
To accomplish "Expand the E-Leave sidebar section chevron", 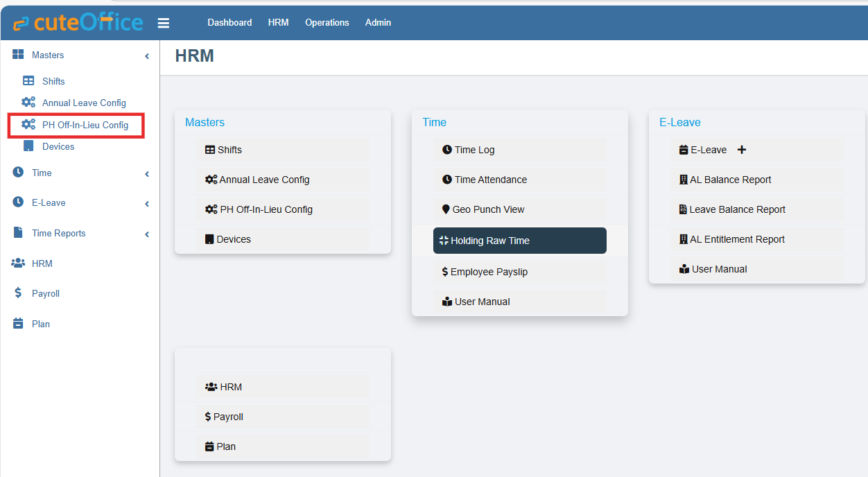I will coord(147,203).
